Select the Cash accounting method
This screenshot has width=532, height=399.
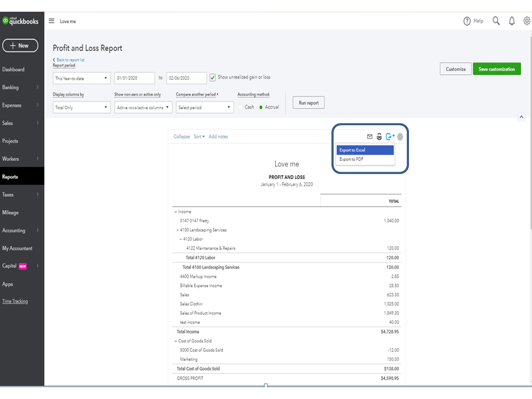click(x=241, y=107)
